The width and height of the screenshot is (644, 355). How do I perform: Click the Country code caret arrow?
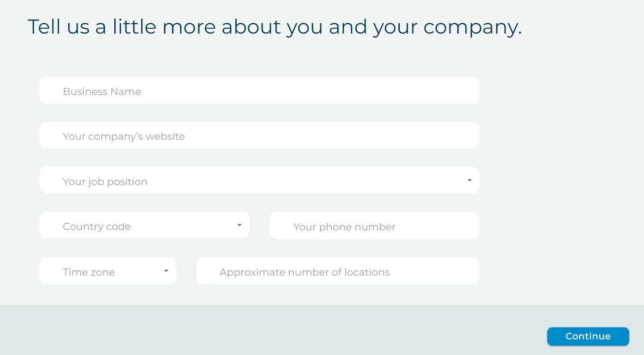tap(239, 225)
